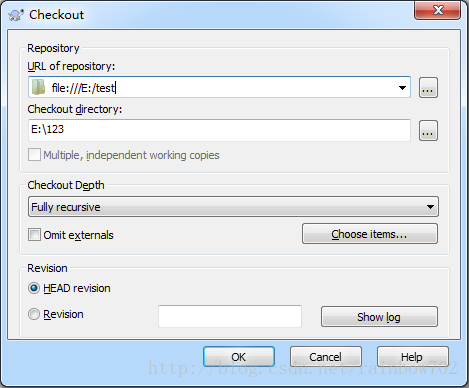This screenshot has width=469, height=388.
Task: Close the Checkout dialog with X button
Action: coord(438,10)
